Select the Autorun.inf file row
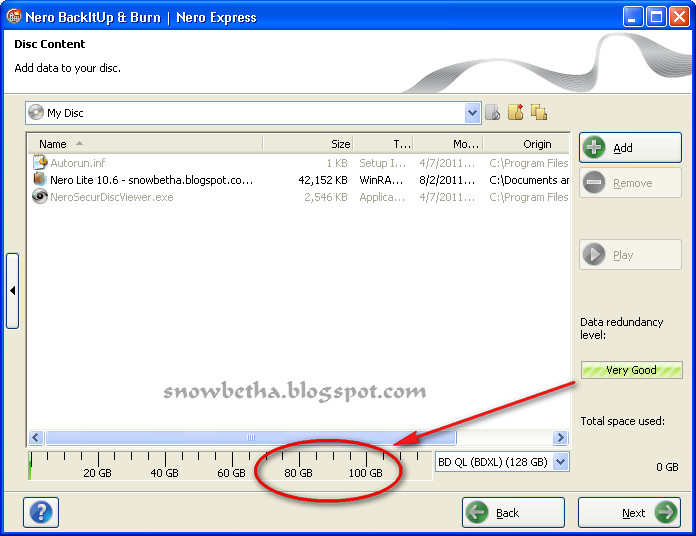 coord(300,163)
